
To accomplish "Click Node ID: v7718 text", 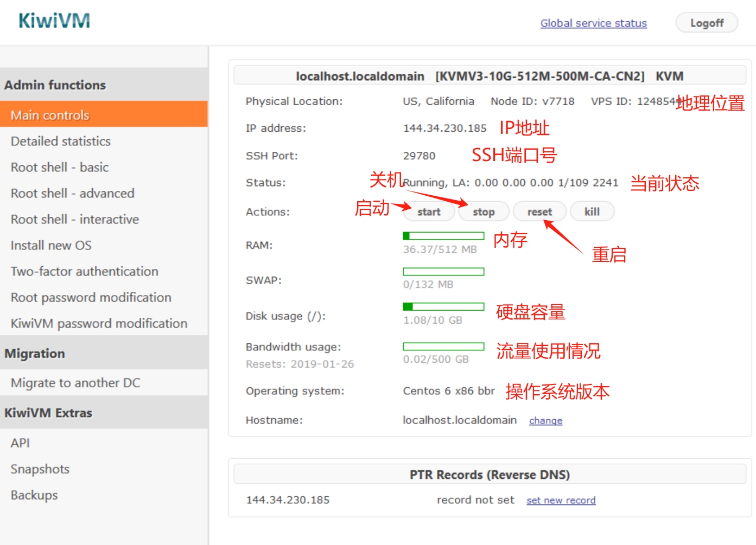I will (532, 101).
